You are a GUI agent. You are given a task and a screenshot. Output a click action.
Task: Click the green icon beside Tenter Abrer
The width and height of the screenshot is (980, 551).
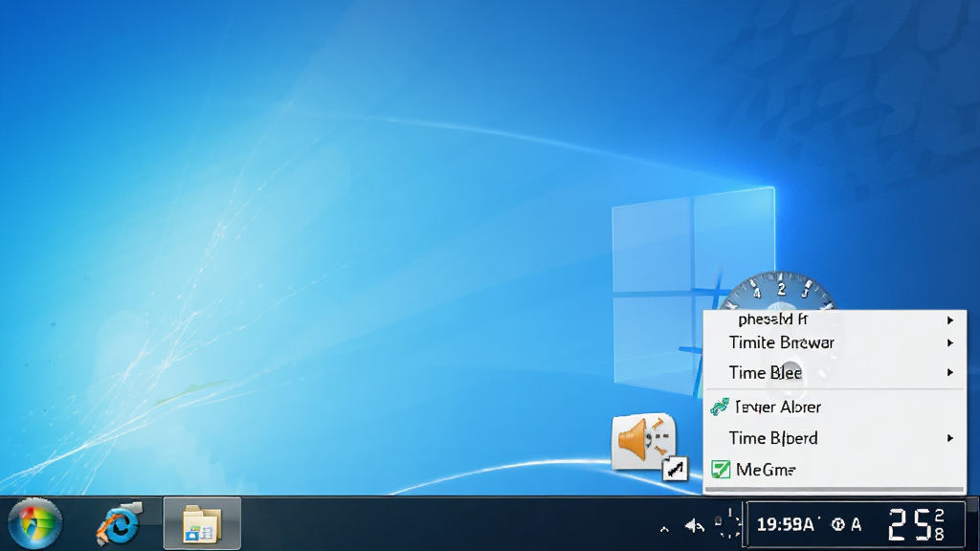(720, 407)
